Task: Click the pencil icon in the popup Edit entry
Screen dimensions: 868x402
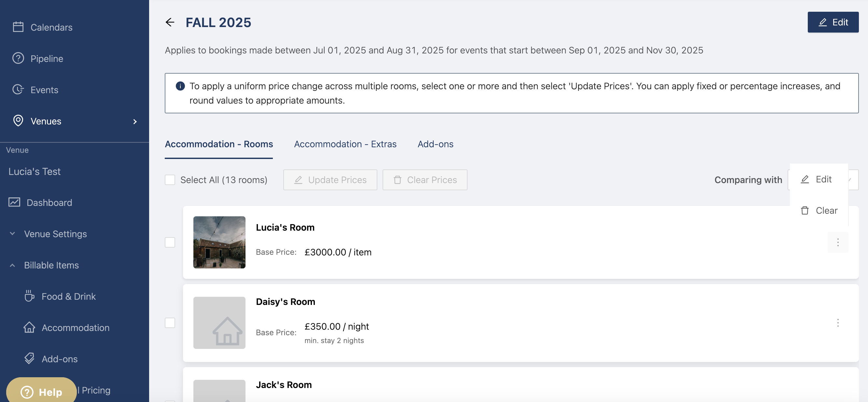Action: 805,179
